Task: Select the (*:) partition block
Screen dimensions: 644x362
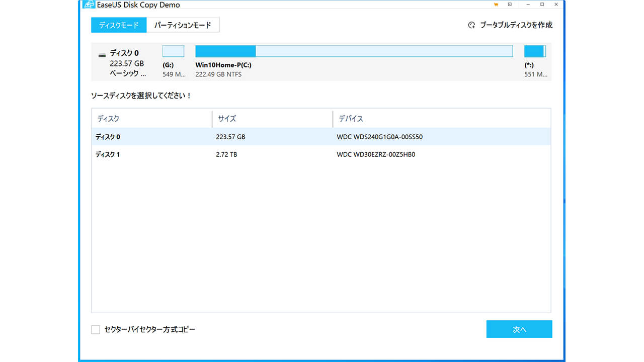Action: pyautogui.click(x=535, y=51)
